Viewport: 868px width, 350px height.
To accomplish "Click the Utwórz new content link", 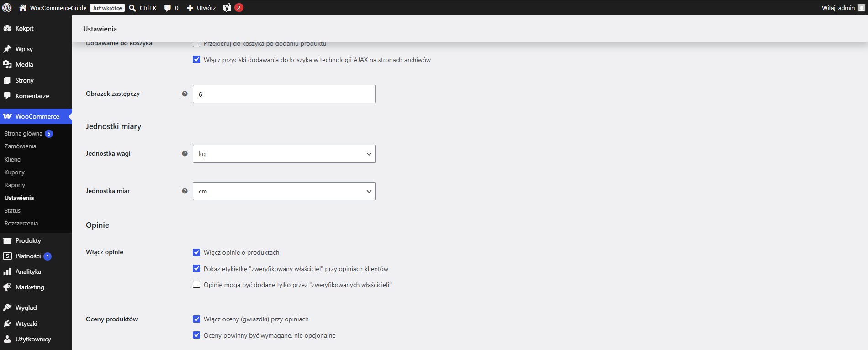I will (x=206, y=8).
